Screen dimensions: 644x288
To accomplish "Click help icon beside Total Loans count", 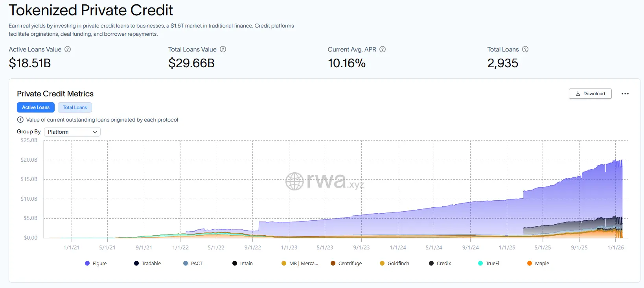I will point(525,50).
